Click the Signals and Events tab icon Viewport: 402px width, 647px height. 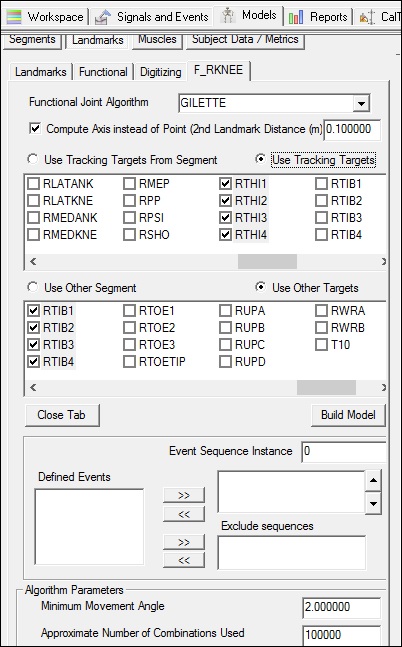102,17
